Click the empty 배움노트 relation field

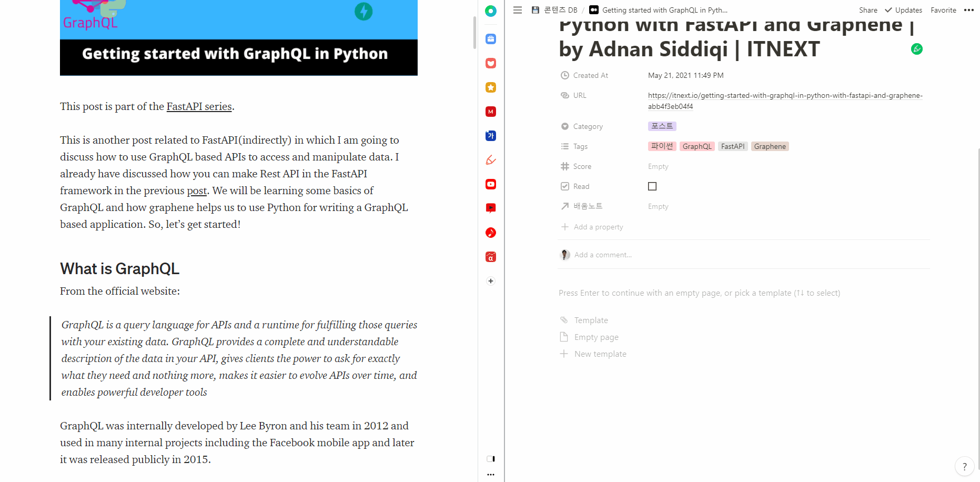pyautogui.click(x=658, y=206)
